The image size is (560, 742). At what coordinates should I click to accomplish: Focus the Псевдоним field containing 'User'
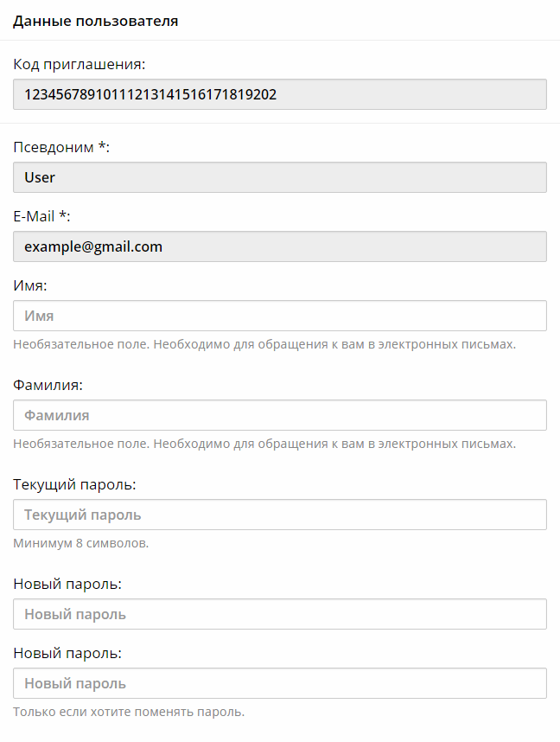[280, 177]
